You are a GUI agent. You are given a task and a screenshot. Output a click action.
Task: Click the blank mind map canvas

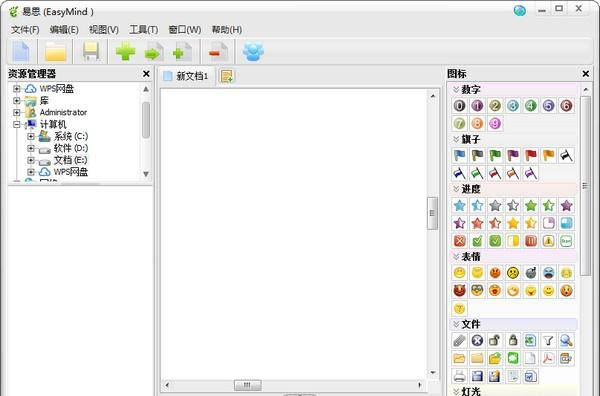pos(294,233)
